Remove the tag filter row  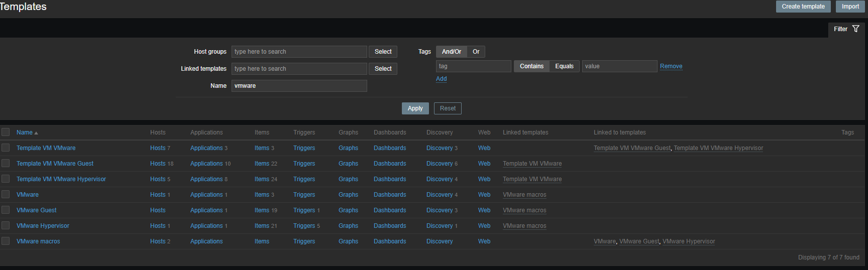click(671, 66)
